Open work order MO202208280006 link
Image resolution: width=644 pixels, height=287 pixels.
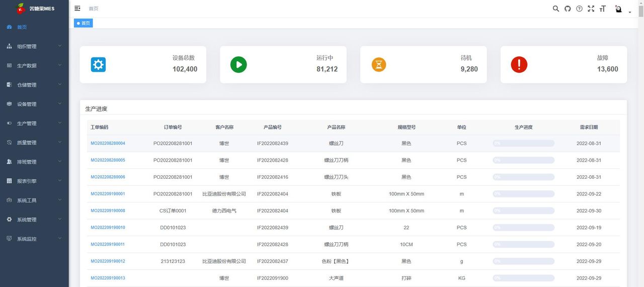coord(108,177)
